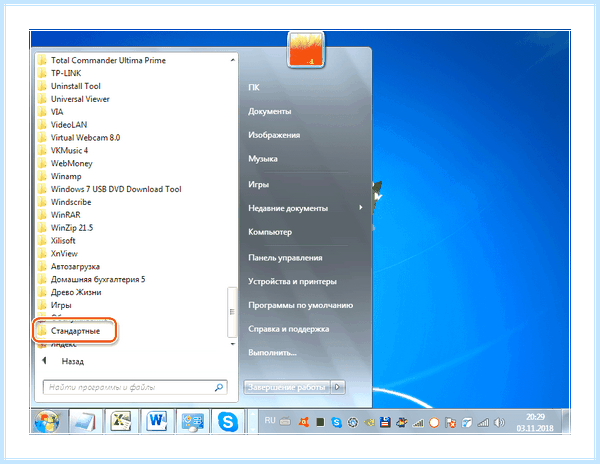The image size is (600, 464).
Task: Open Excel from the taskbar
Action: point(121,422)
